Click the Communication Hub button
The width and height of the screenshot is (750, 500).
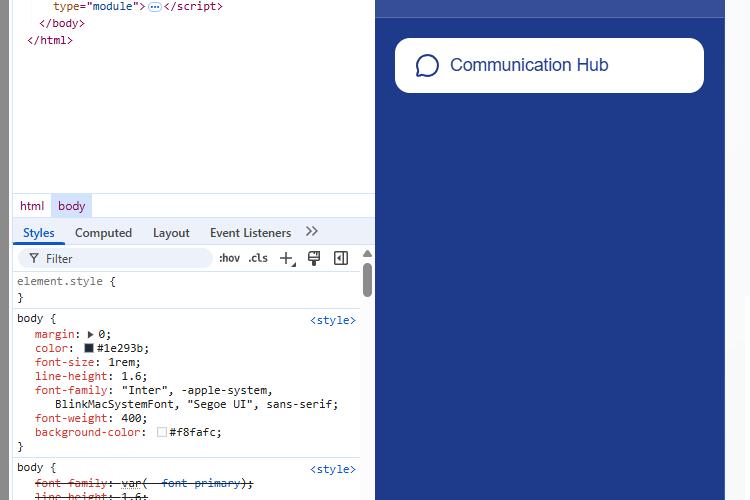tap(549, 66)
